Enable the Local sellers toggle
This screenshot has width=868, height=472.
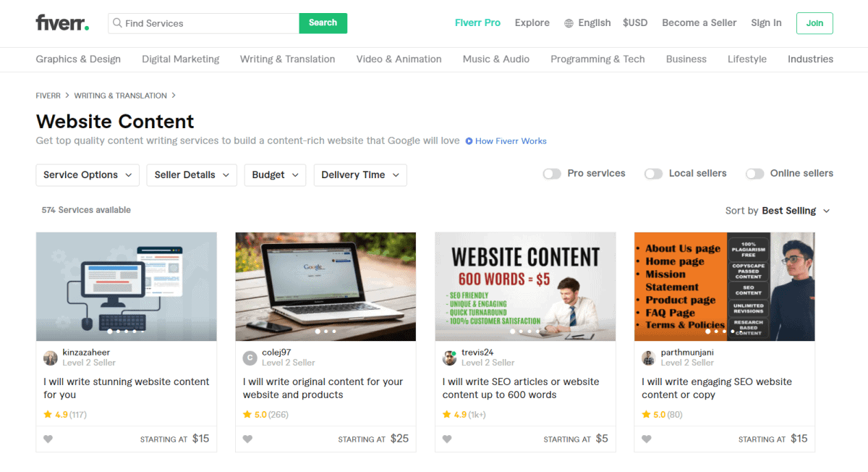tap(653, 174)
